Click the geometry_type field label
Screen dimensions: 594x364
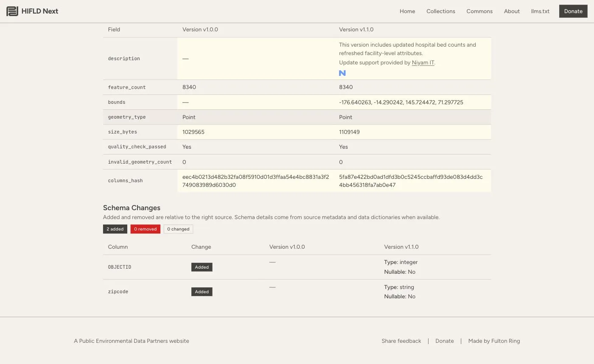(x=127, y=117)
